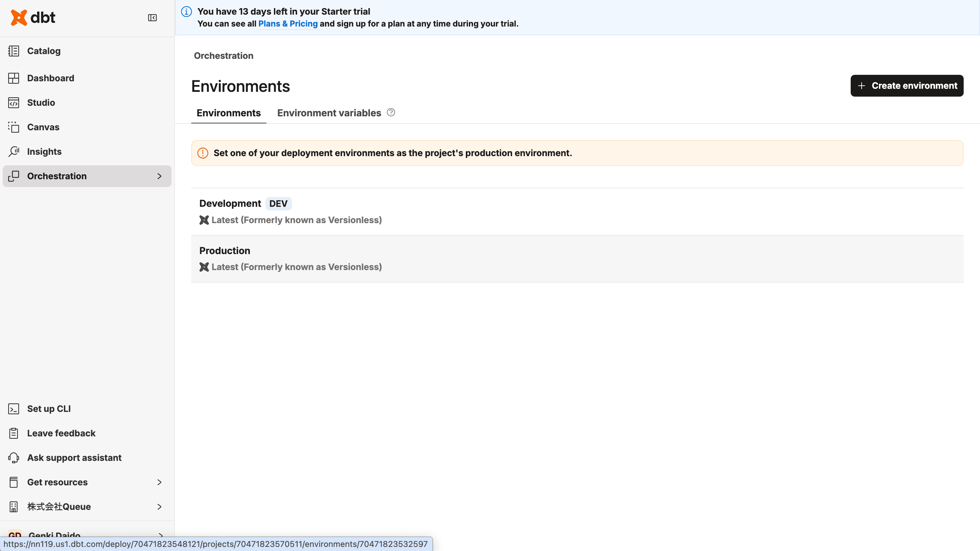Open the Catalog sidebar icon
980x551 pixels.
[14, 51]
